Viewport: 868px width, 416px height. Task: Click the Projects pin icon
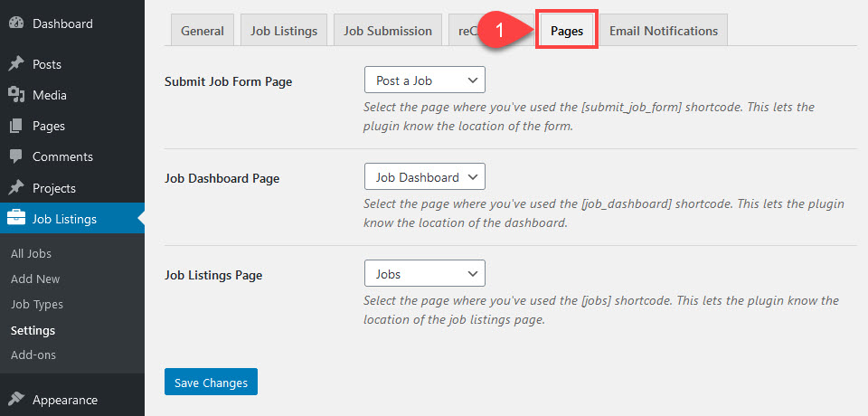(16, 188)
